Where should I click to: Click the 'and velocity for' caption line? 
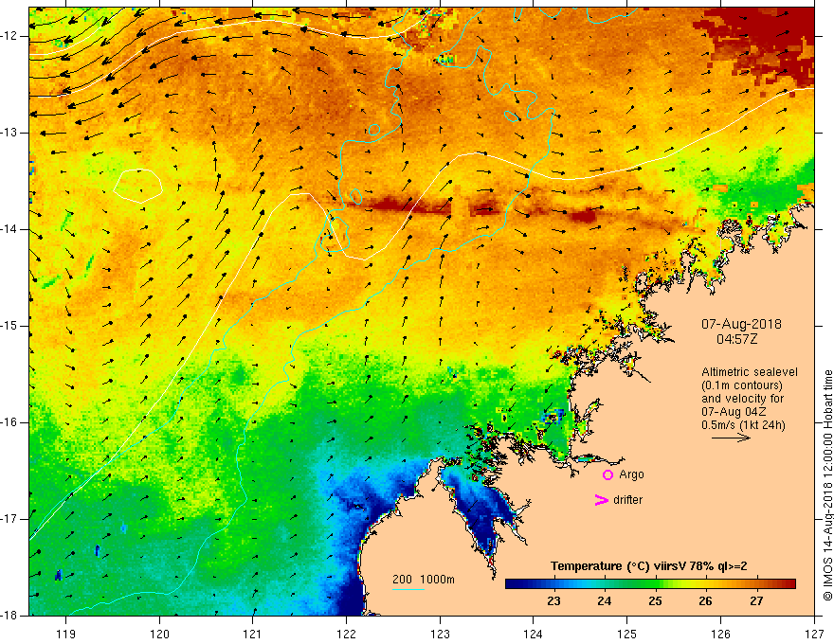742,399
